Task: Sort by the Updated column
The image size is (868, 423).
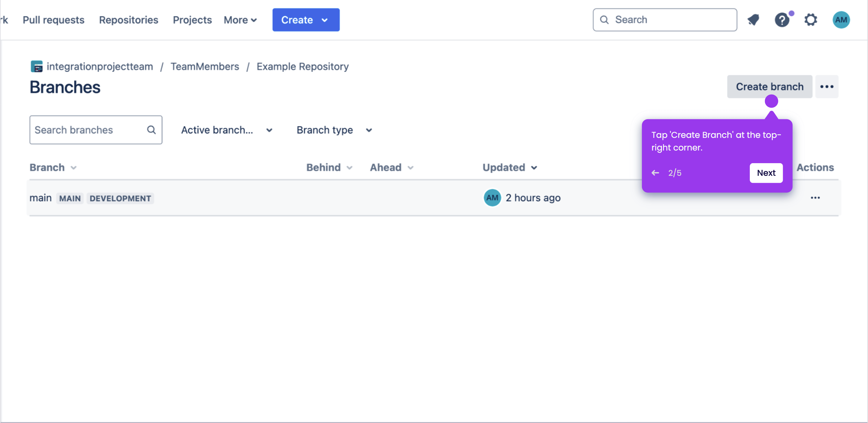Action: click(x=510, y=168)
